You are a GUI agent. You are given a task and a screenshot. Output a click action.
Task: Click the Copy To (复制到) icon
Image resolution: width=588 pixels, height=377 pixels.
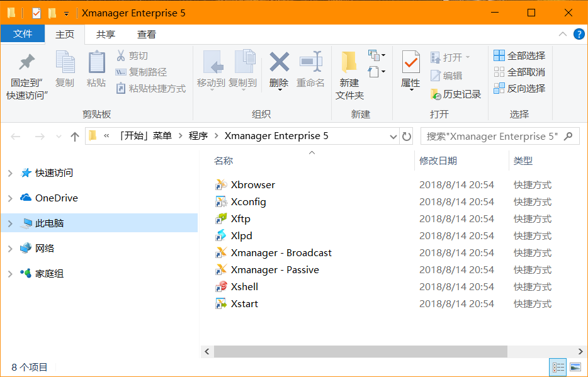coord(244,61)
